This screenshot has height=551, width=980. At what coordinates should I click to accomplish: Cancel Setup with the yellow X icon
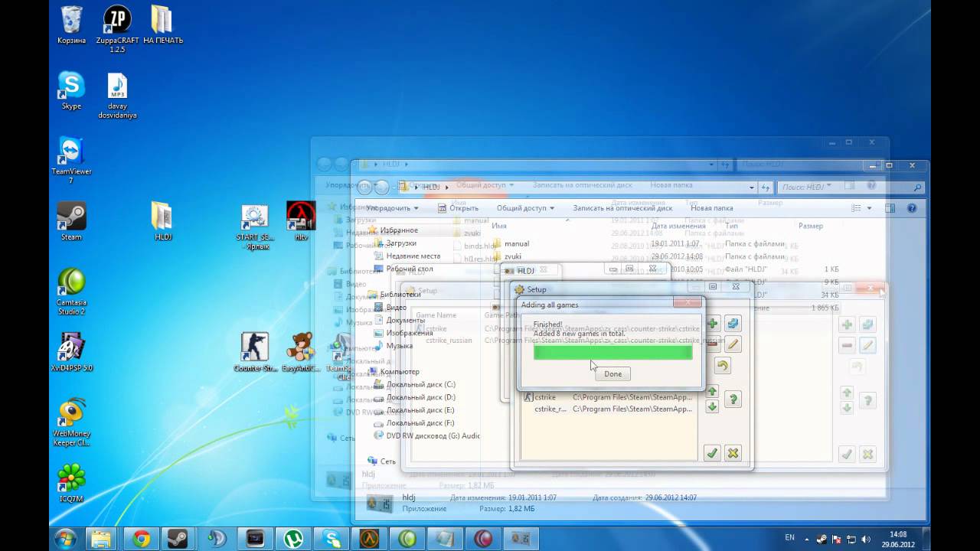coord(733,453)
